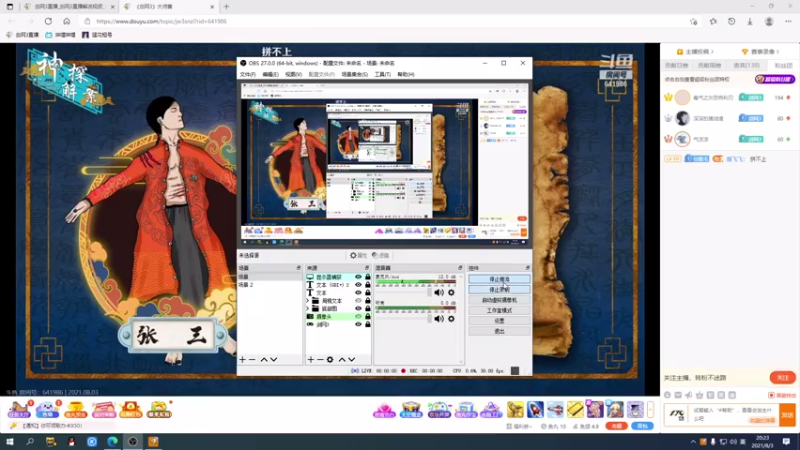Expand more gift icons arrow
The image size is (800, 450).
click(x=651, y=409)
